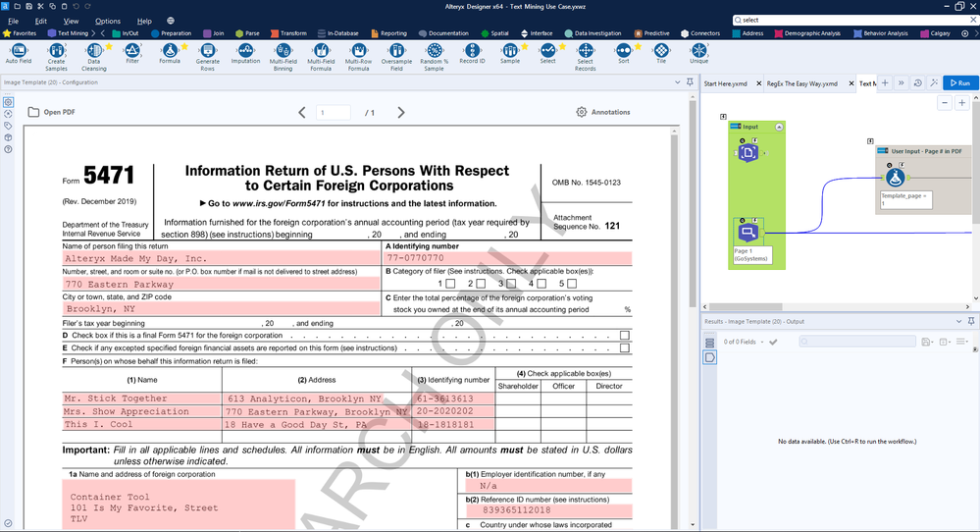Select the Sample tool

click(510, 54)
